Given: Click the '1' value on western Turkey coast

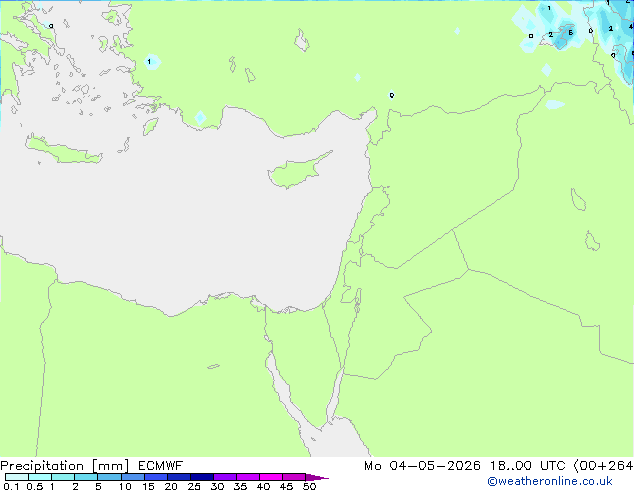Looking at the screenshot, I should (x=149, y=62).
